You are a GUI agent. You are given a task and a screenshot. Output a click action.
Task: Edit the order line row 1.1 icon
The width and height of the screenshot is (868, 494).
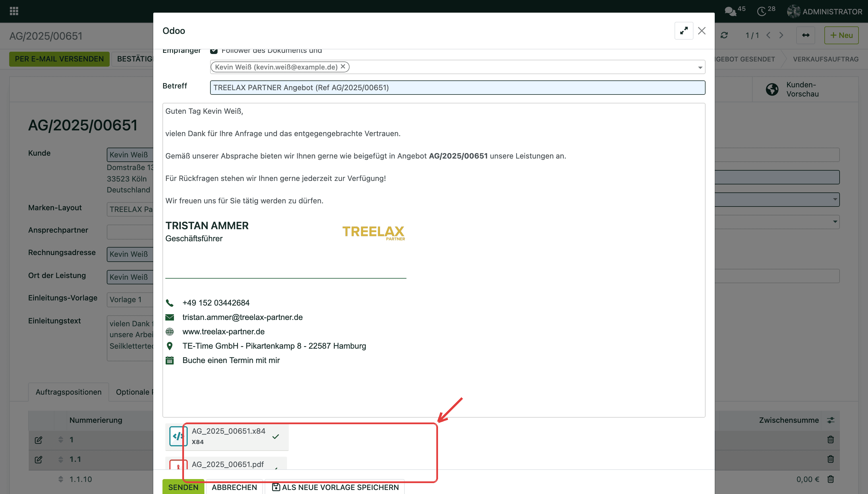click(38, 460)
